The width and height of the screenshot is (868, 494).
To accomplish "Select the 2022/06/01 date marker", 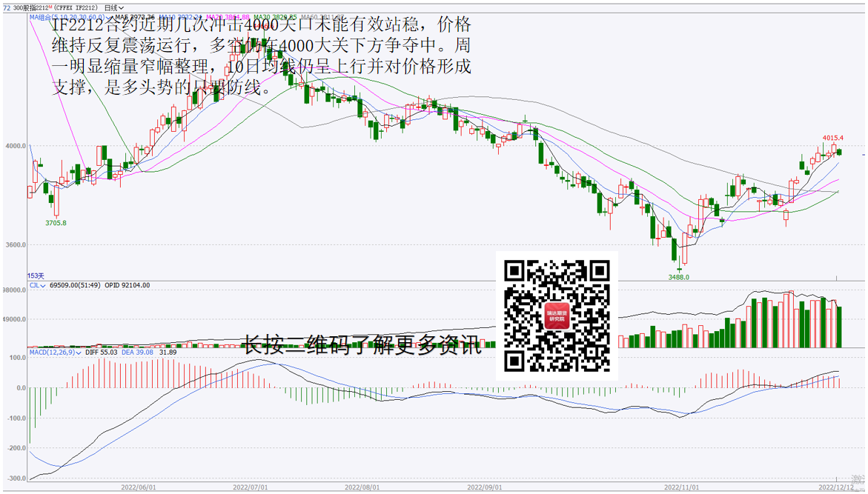I will click(x=139, y=488).
